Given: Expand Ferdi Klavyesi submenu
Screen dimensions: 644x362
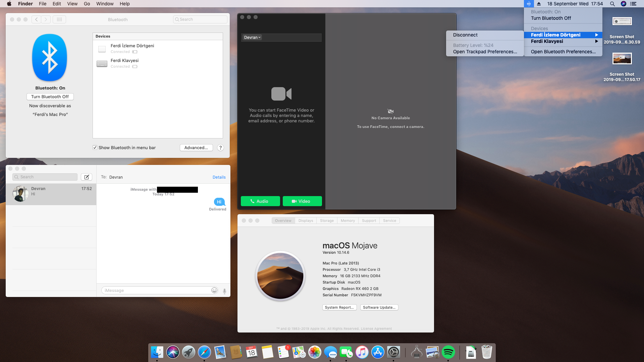Looking at the screenshot, I should pos(563,41).
